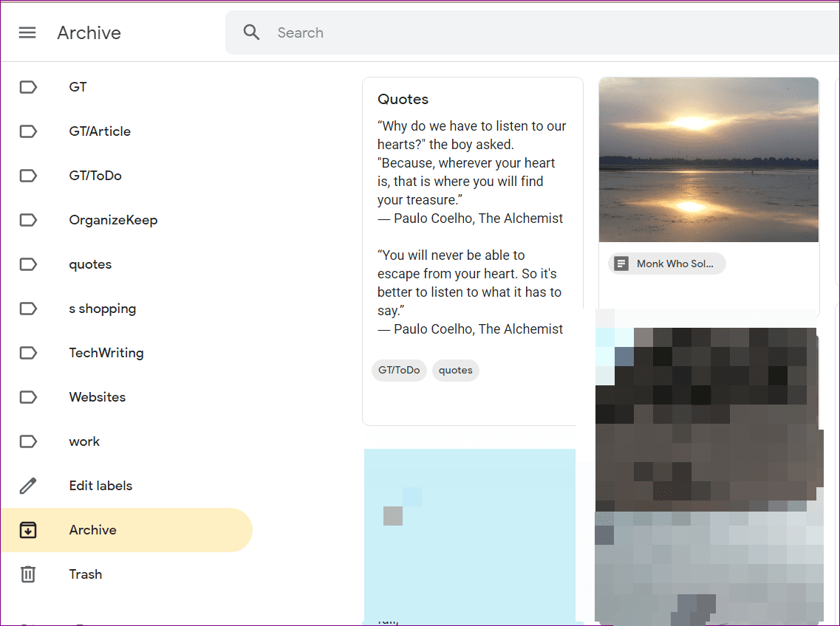Click the GT/ToDo chip on Quotes note
This screenshot has height=626, width=840.
(399, 370)
